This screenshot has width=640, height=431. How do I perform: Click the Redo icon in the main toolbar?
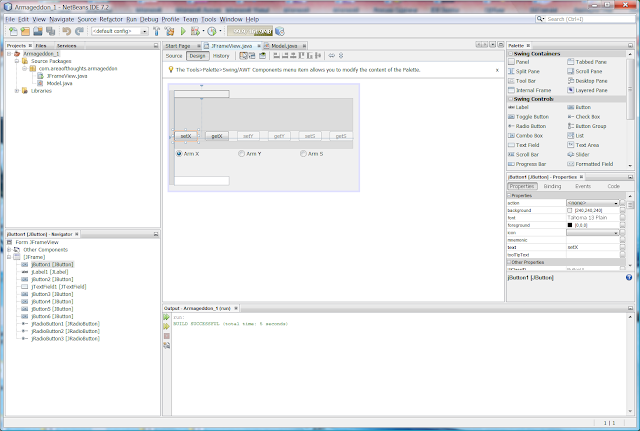(x=79, y=31)
